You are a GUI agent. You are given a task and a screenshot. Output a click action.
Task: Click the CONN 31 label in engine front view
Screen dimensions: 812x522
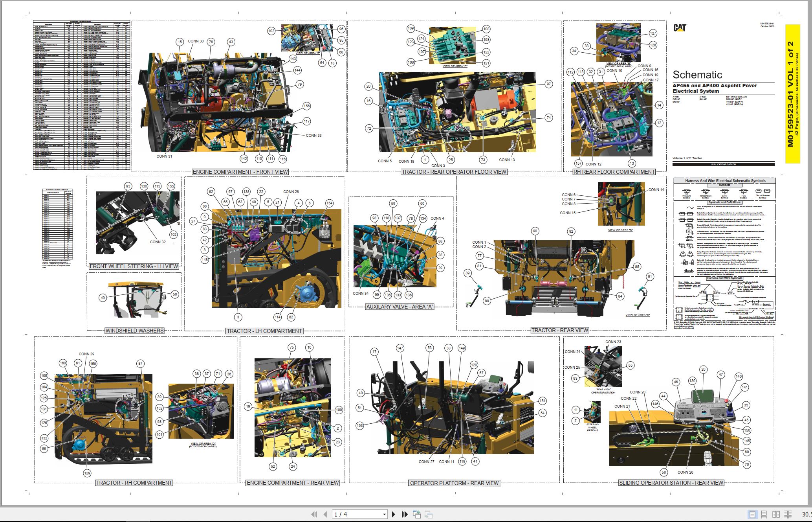point(164,156)
